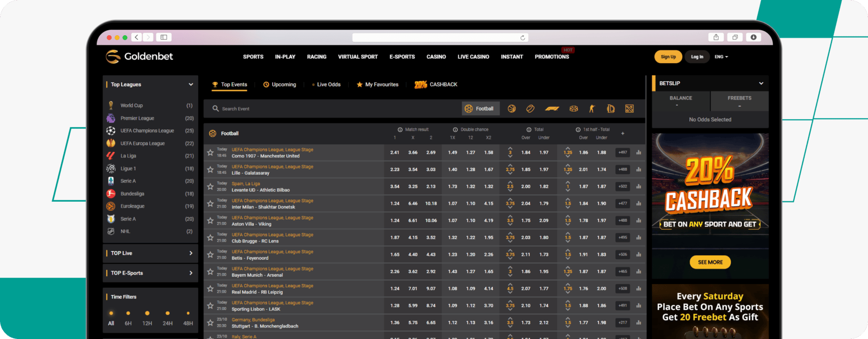Expand +488 markets for Lille - Galatasaray
Screen dimensions: 868x339
tap(623, 169)
